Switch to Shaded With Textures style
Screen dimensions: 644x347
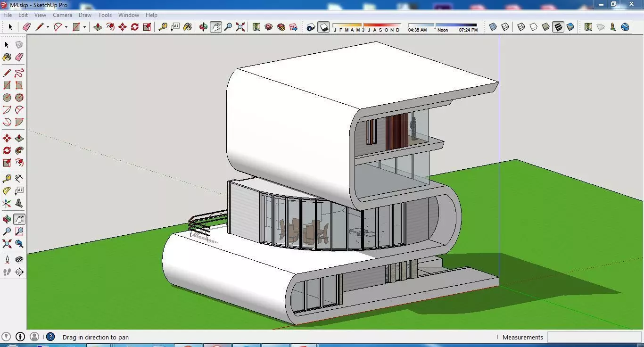point(558,27)
